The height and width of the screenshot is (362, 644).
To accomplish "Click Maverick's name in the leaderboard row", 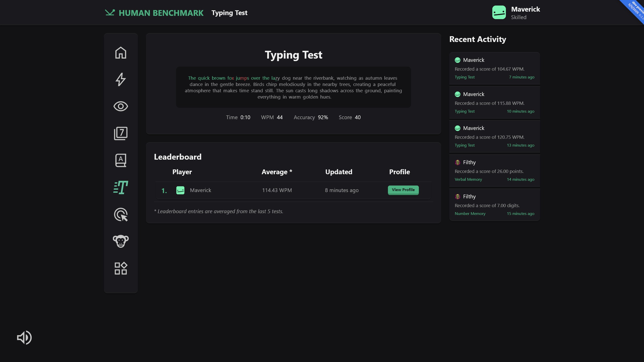I will 200,190.
